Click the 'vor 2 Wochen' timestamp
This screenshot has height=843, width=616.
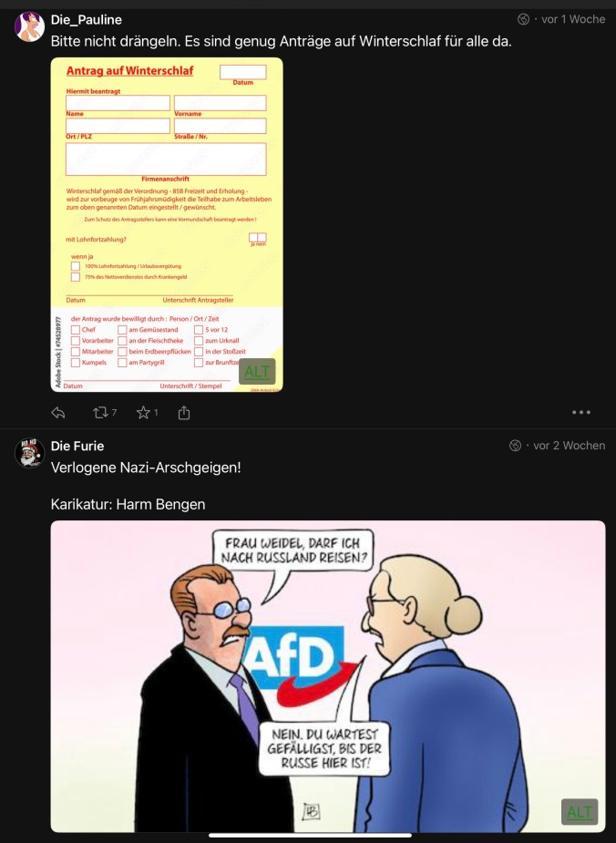570,446
